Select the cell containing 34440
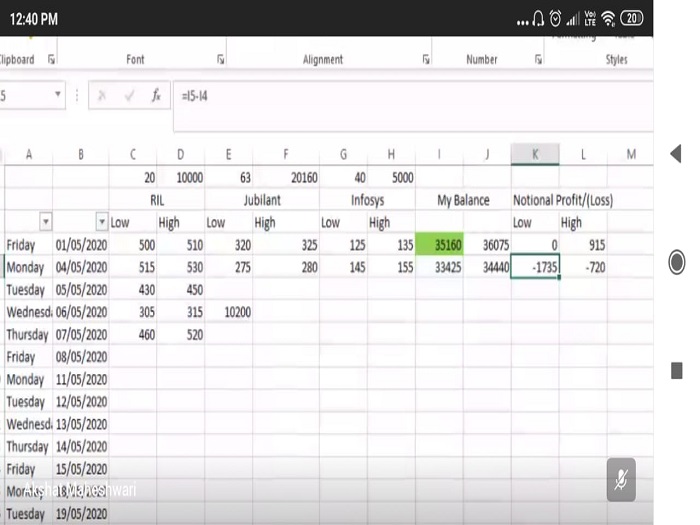The height and width of the screenshot is (525, 700). pos(487,267)
